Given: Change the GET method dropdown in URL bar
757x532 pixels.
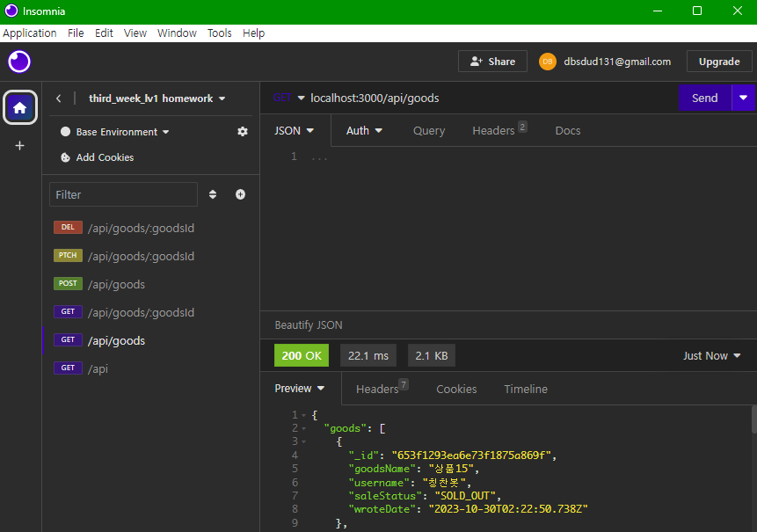Looking at the screenshot, I should (x=288, y=98).
